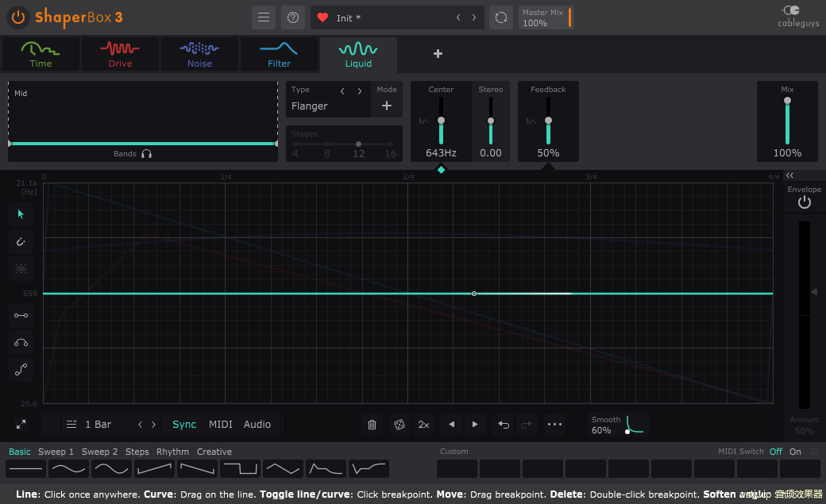Screen dimensions: 826x504
Task: Select MIDI trigger mode
Action: tap(221, 425)
